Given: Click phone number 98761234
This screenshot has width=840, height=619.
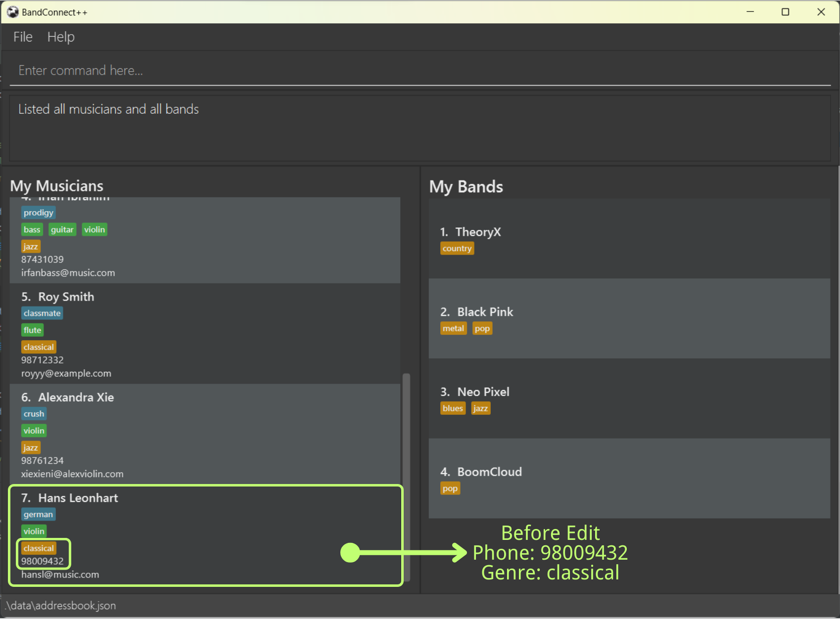Looking at the screenshot, I should click(43, 461).
